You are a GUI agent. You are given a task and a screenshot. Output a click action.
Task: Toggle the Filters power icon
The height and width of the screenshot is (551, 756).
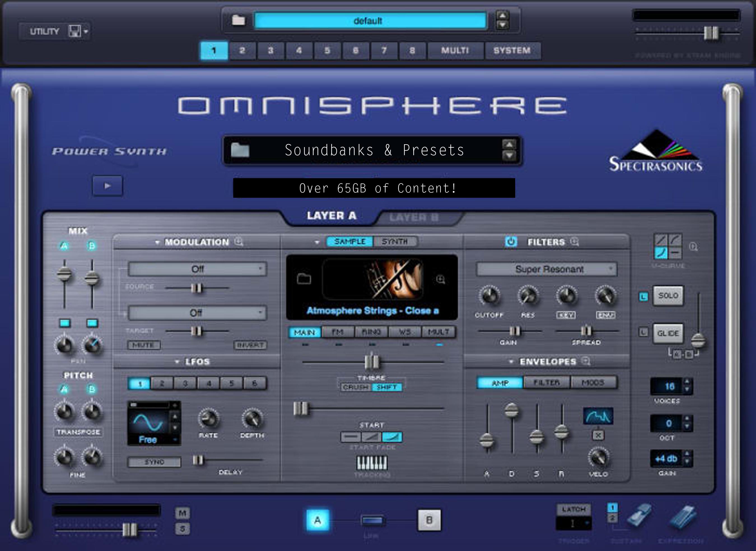[511, 241]
